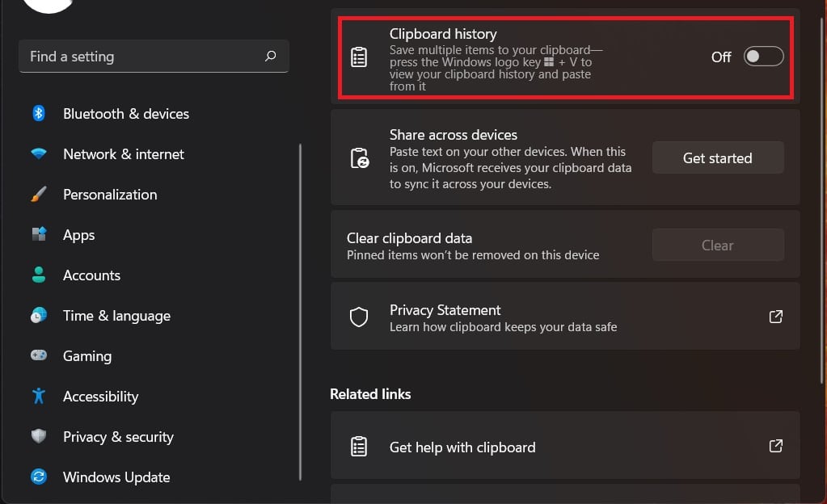This screenshot has width=827, height=504.
Task: Click the Apps grid icon
Action: (39, 233)
